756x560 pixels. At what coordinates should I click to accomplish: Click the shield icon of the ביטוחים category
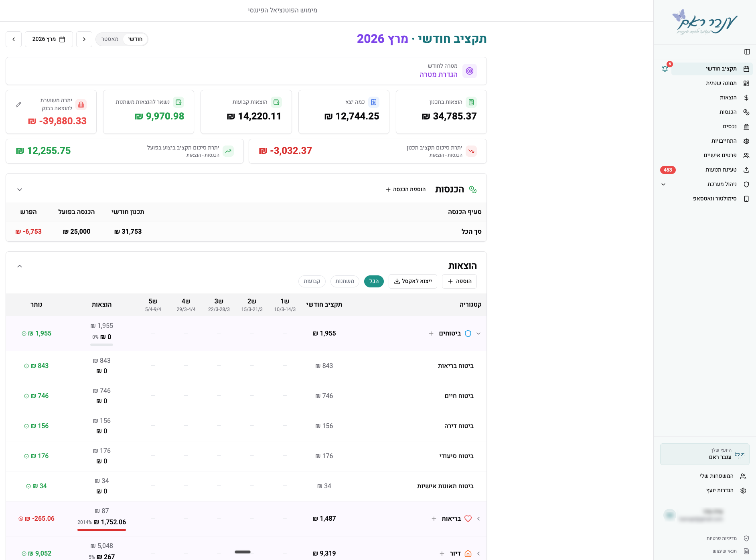[468, 334]
